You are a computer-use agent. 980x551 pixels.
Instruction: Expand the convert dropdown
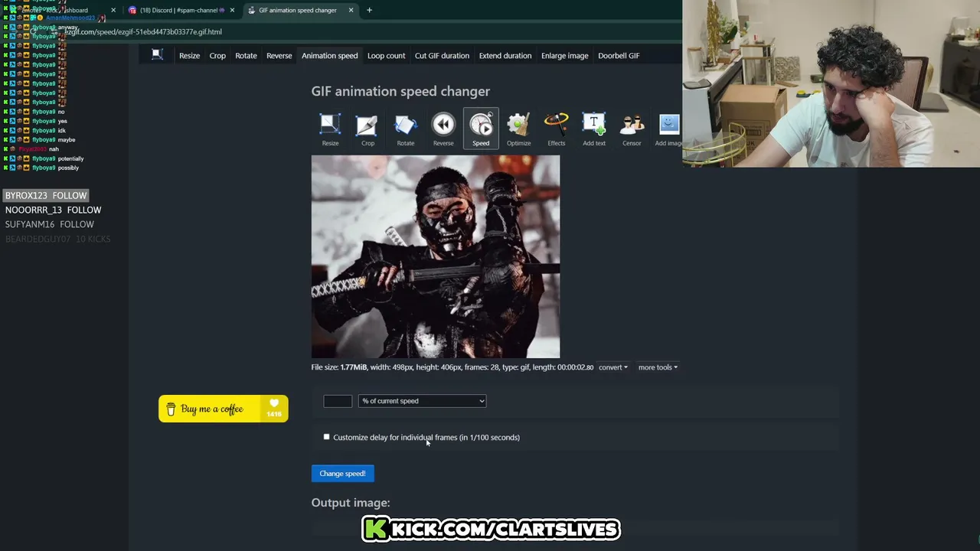[x=612, y=367]
